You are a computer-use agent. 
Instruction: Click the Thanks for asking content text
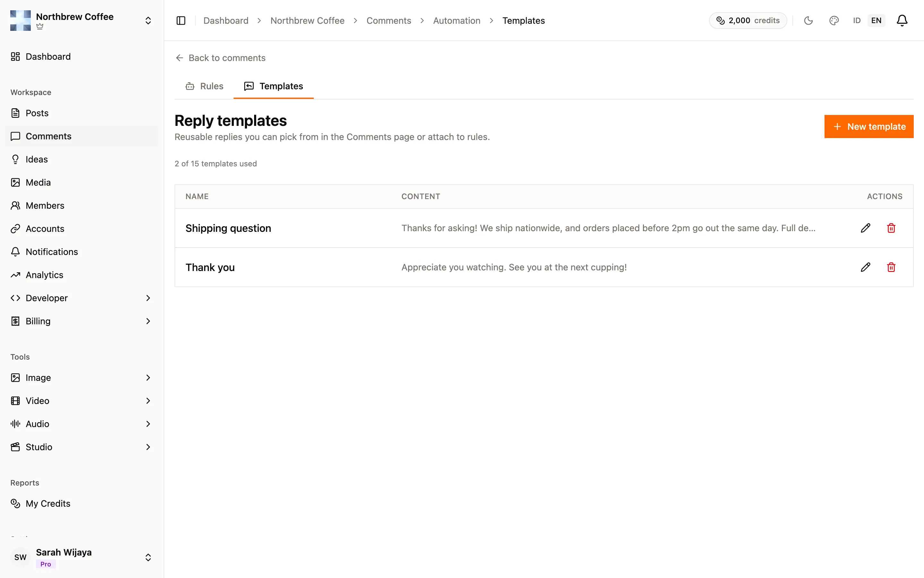608,228
